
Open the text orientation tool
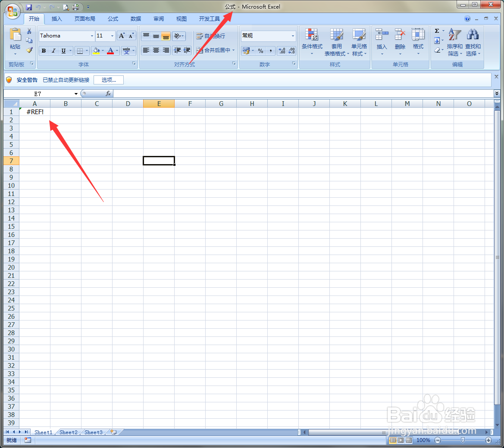tap(179, 36)
